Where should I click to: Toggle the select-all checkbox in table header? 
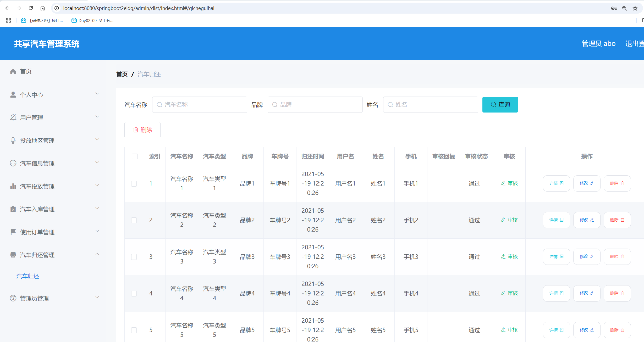point(135,156)
